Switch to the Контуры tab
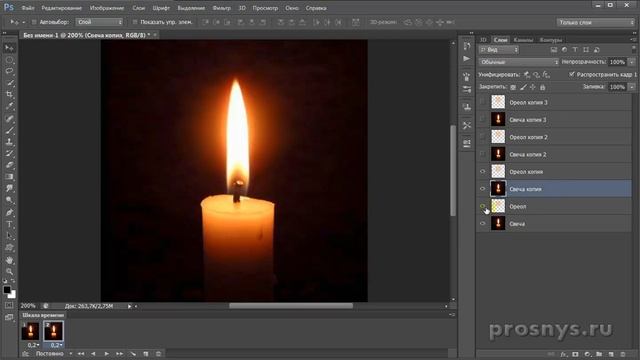This screenshot has height=360, width=640. pyautogui.click(x=551, y=40)
